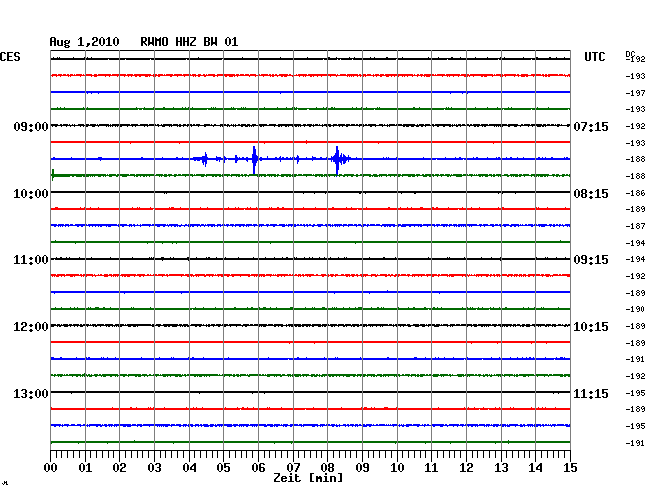
Task: Click the 12 minute axis tick label
Action: 466,468
